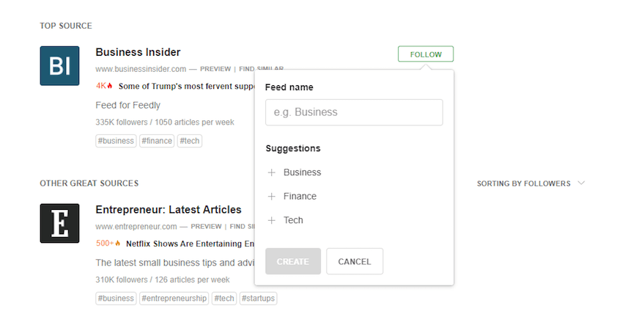
Task: Click plus icon next to Tech suggestion
Action: click(272, 220)
